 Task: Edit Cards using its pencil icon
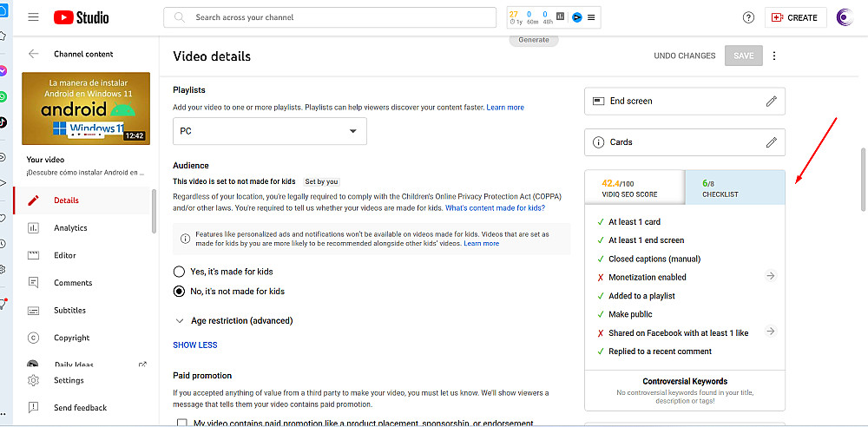pyautogui.click(x=771, y=142)
